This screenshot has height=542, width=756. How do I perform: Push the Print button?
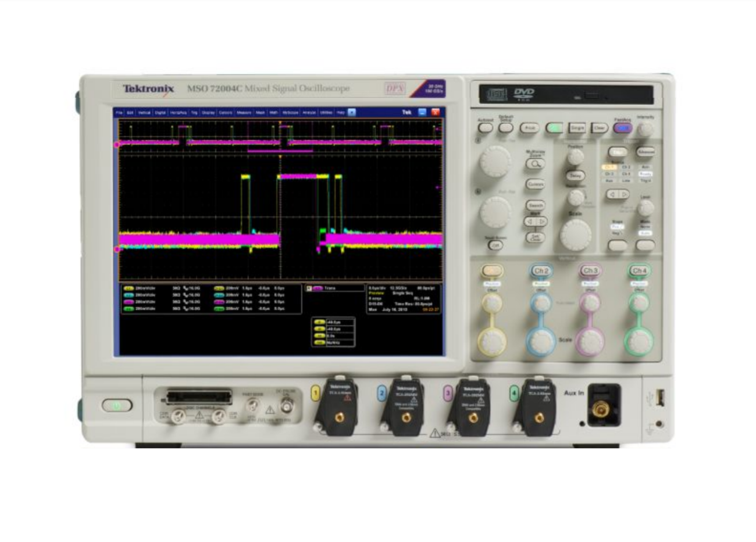[529, 128]
